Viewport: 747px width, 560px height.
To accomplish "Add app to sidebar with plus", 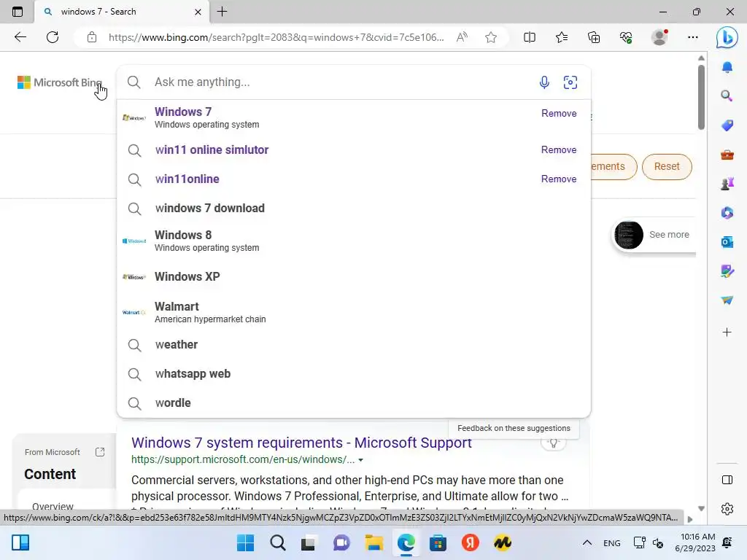I will [727, 332].
